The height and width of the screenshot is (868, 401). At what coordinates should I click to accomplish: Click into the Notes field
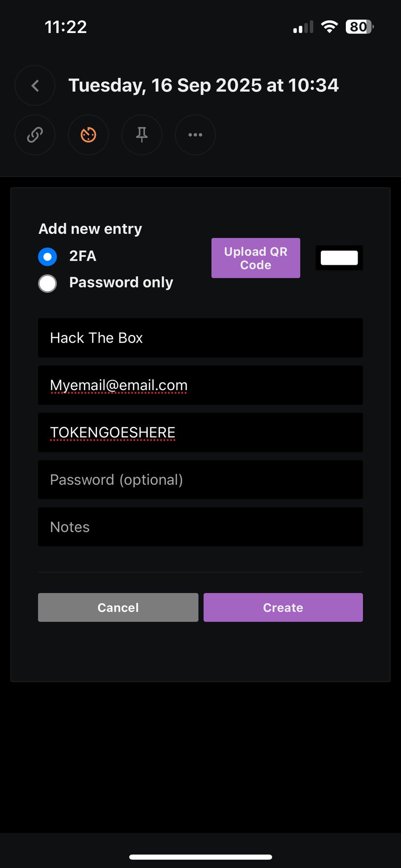(x=200, y=527)
